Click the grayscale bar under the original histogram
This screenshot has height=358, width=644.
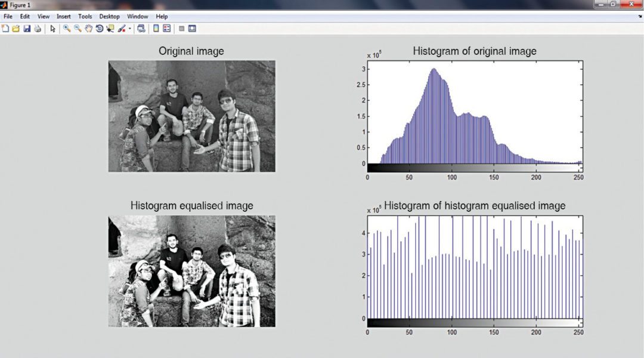tap(474, 168)
